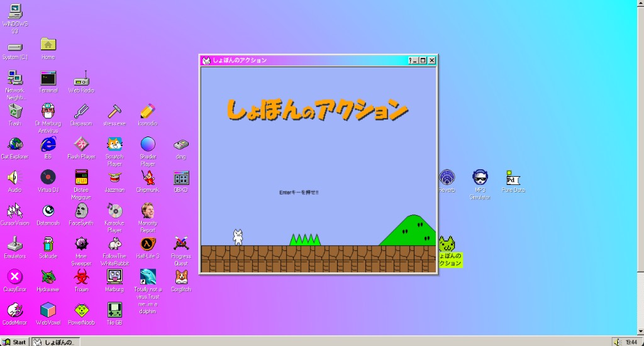Viewport: 644px width, 346px height.
Task: Select the しょぼんの taskbar window button
Action: (55, 342)
